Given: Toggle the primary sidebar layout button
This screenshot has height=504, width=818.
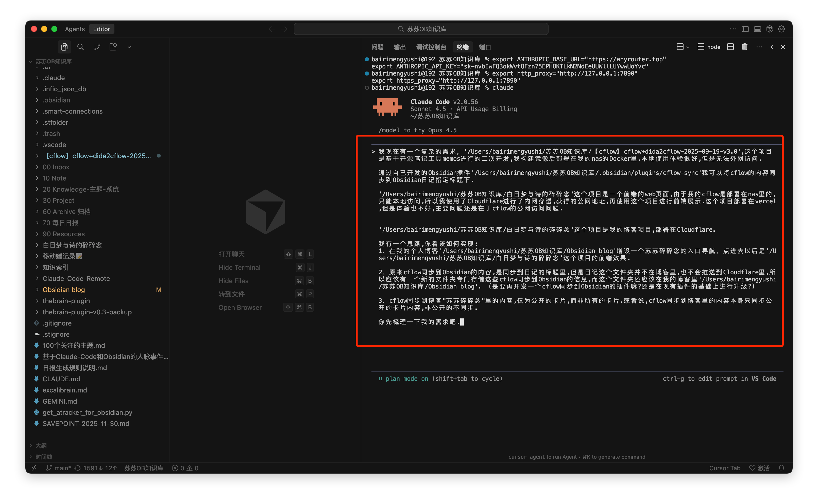Looking at the screenshot, I should 745,29.
